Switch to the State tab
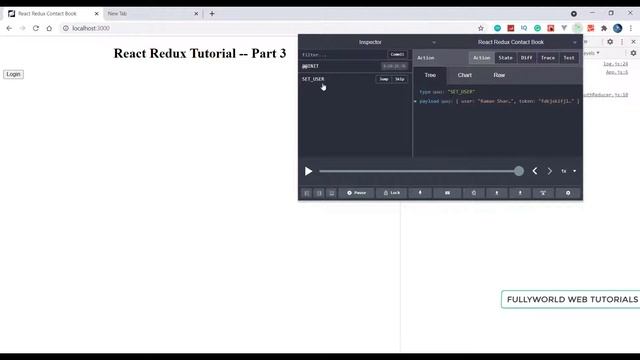640x360 pixels. click(x=505, y=58)
